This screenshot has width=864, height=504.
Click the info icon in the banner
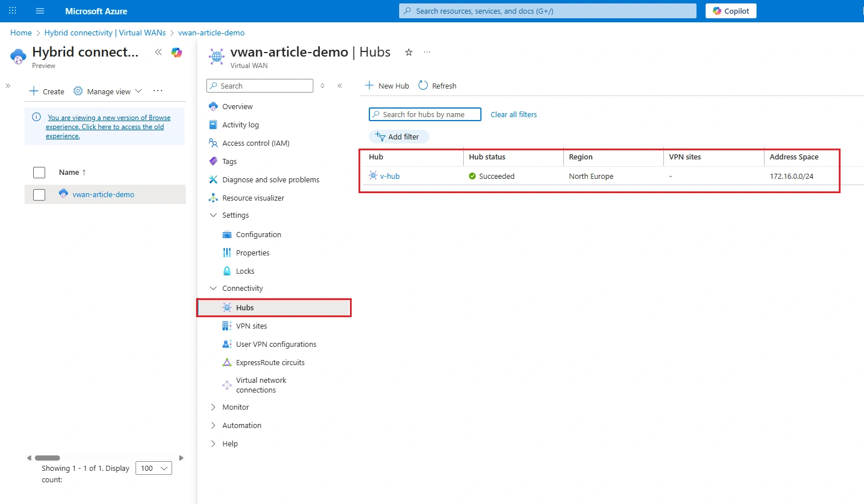point(37,117)
